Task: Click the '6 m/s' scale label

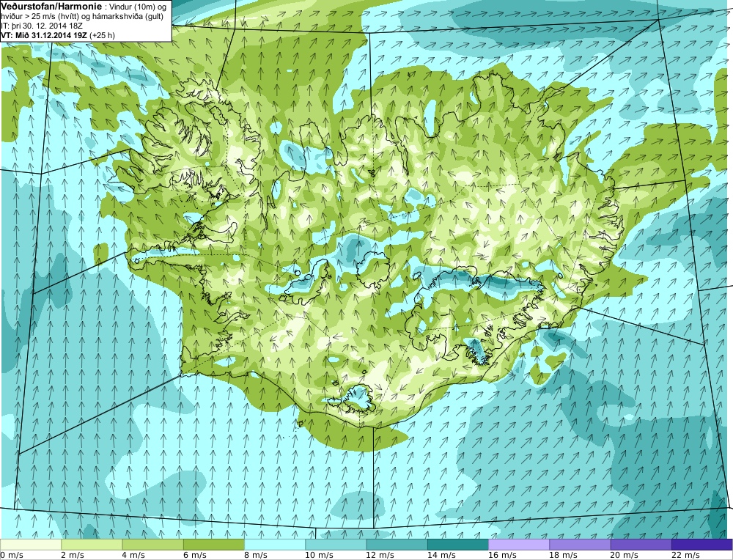Action: pos(195,555)
